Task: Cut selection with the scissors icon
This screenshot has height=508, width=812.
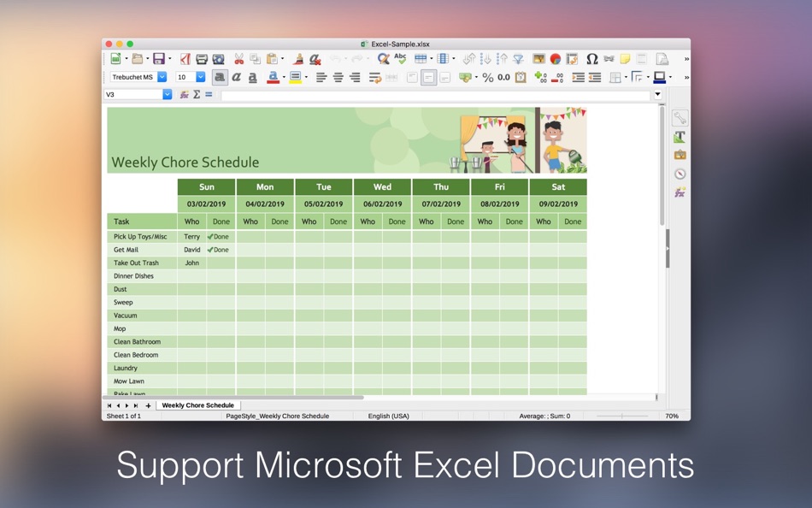Action: 238,58
